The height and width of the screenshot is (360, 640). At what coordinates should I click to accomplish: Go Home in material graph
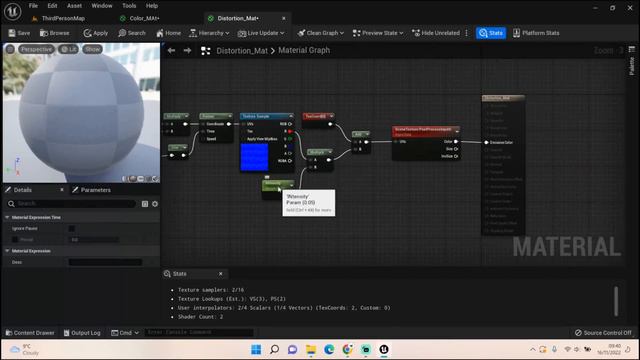tap(169, 33)
